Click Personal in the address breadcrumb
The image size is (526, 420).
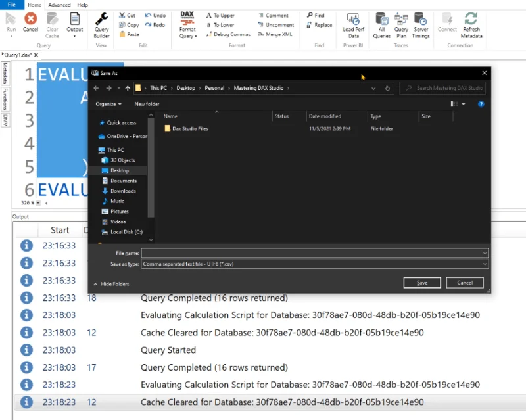point(214,88)
